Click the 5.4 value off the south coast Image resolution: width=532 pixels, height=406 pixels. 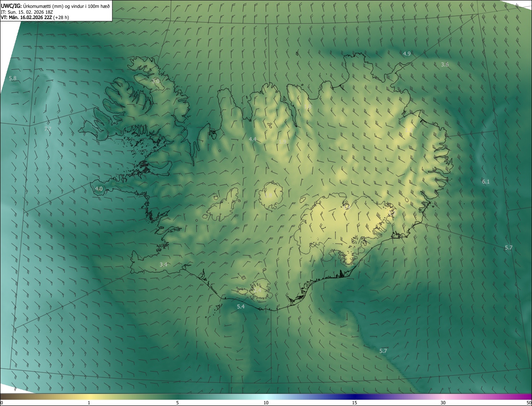(241, 307)
